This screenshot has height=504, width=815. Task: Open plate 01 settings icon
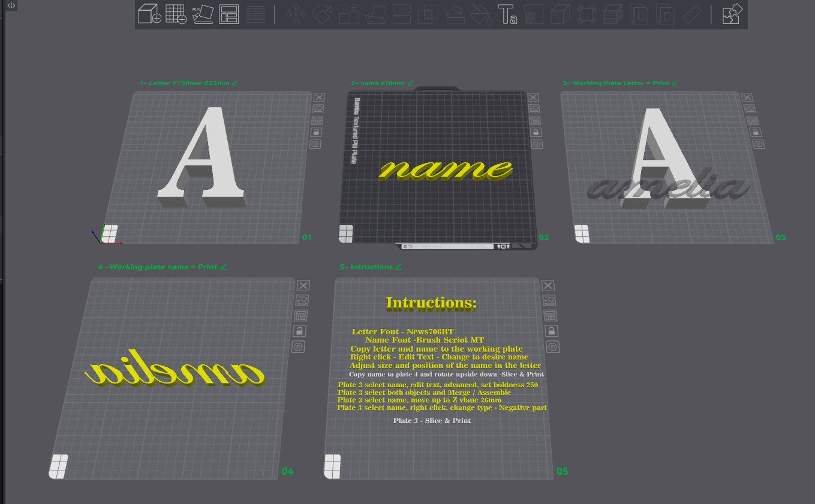(x=315, y=144)
